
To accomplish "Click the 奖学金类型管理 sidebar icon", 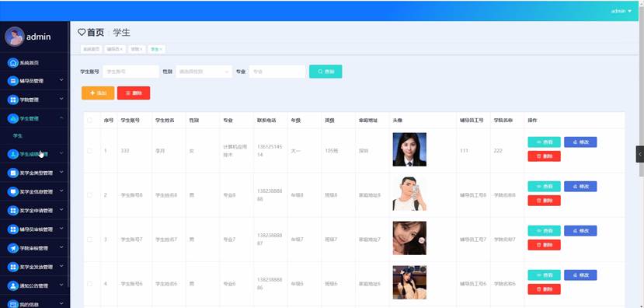I will click(x=13, y=173).
